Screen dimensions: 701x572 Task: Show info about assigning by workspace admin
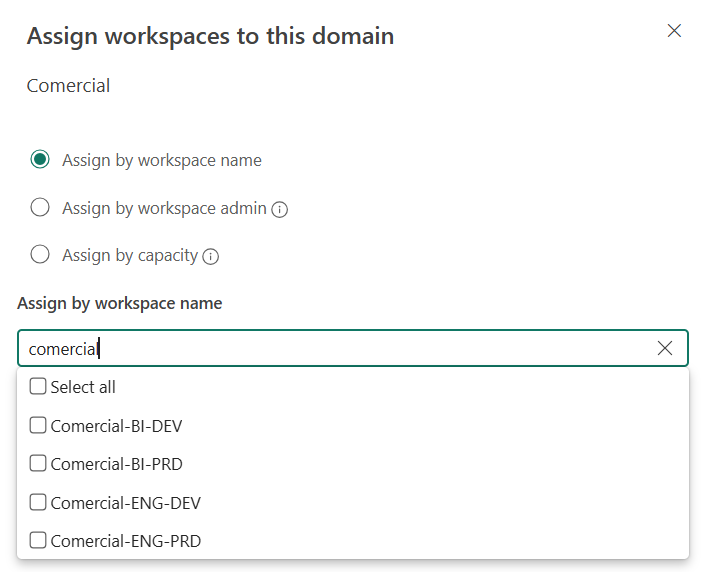coord(280,209)
